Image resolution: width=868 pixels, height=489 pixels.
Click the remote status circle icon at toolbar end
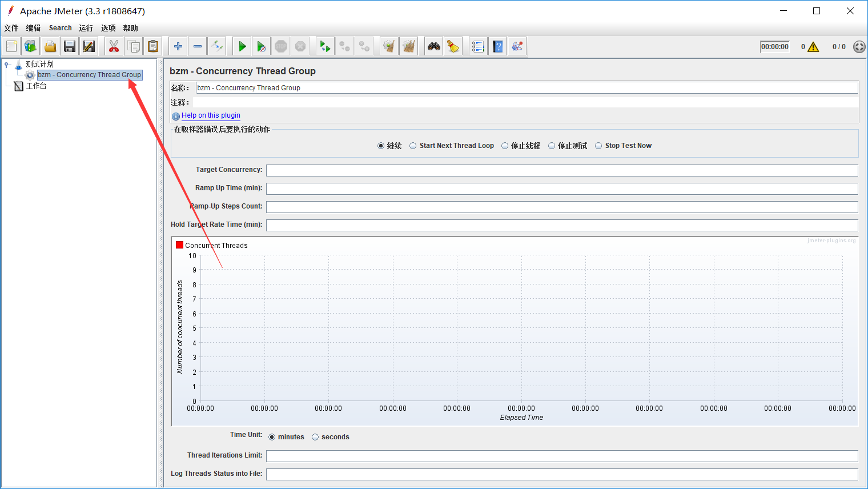point(859,47)
